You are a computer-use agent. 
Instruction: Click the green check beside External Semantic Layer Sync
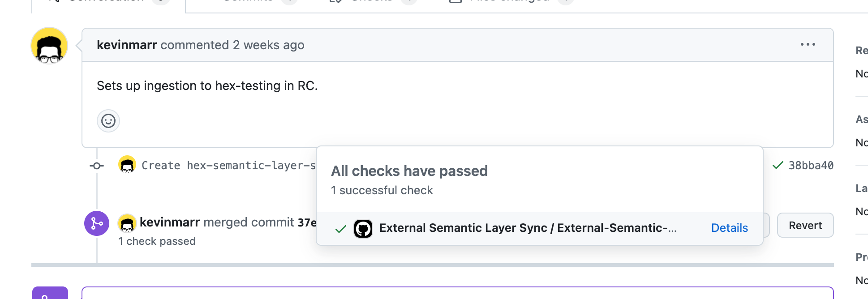tap(341, 229)
